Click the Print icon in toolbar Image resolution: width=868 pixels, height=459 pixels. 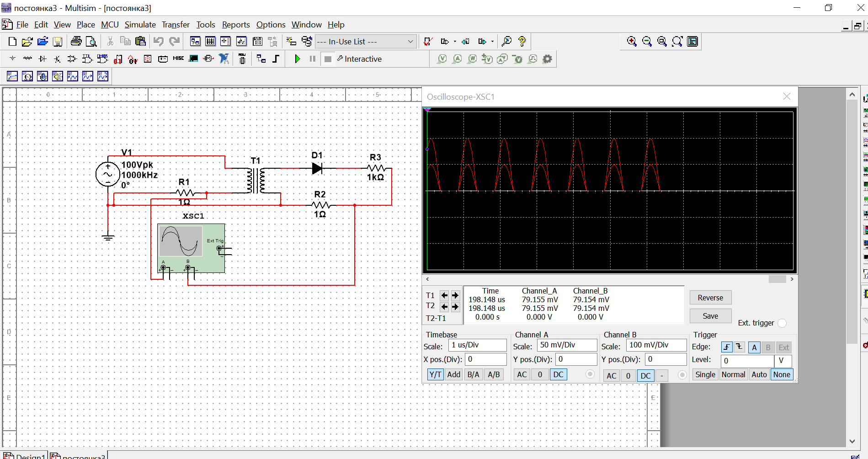(x=76, y=42)
